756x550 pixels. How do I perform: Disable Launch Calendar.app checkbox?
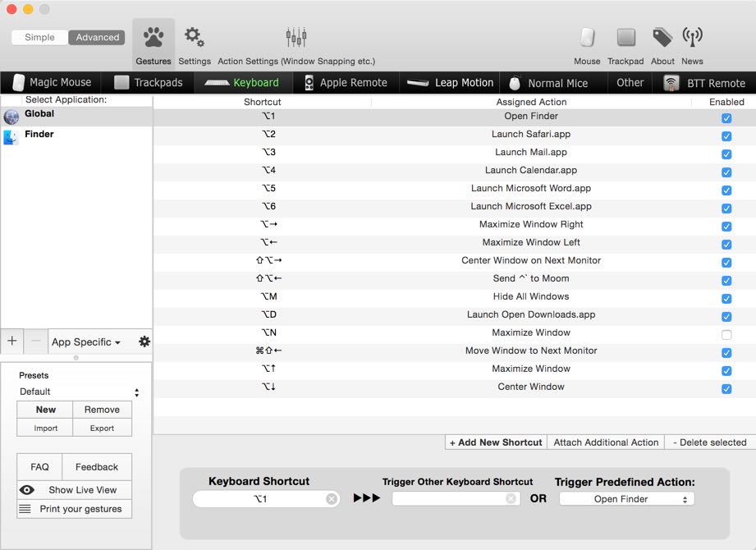(x=726, y=172)
